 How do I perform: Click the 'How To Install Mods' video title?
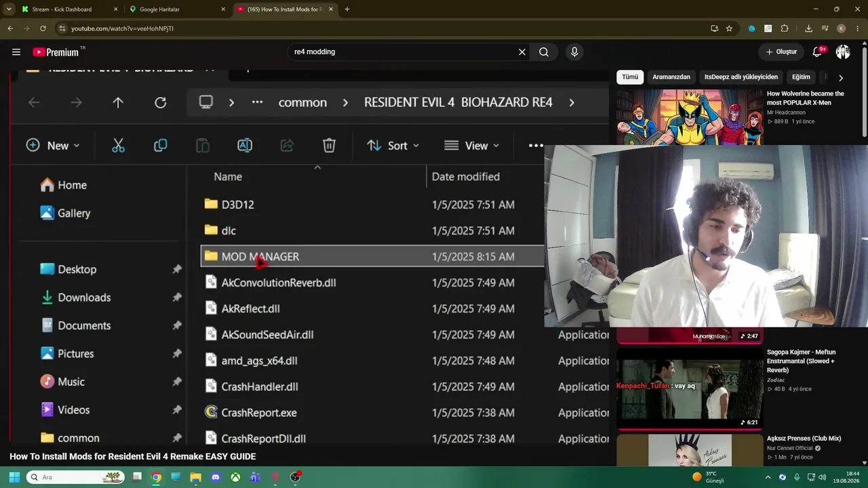pos(133,456)
